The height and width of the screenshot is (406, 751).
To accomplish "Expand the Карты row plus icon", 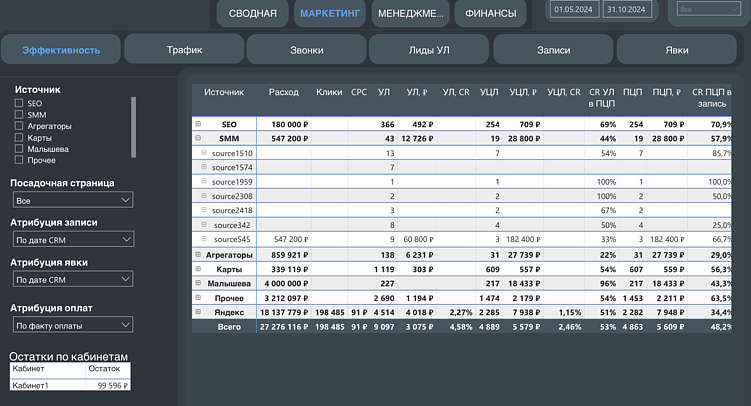I will pos(198,269).
